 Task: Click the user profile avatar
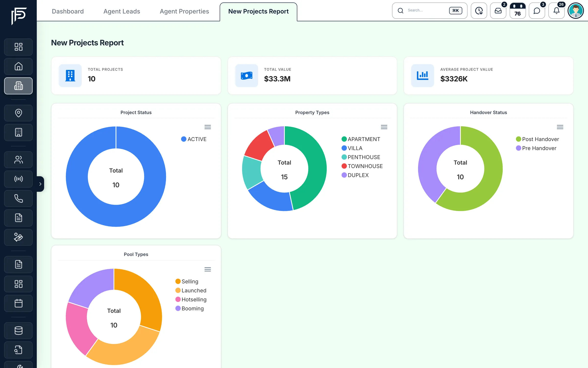click(576, 11)
